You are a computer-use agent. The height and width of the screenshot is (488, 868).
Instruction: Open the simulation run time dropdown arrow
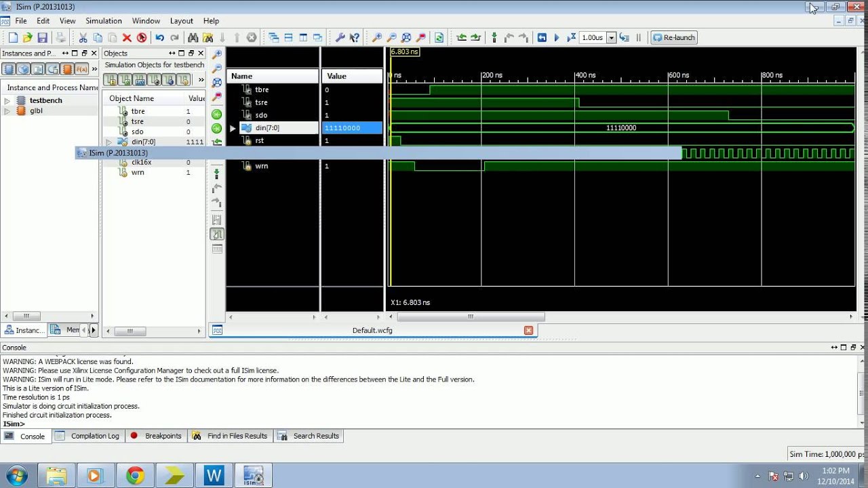click(x=611, y=38)
